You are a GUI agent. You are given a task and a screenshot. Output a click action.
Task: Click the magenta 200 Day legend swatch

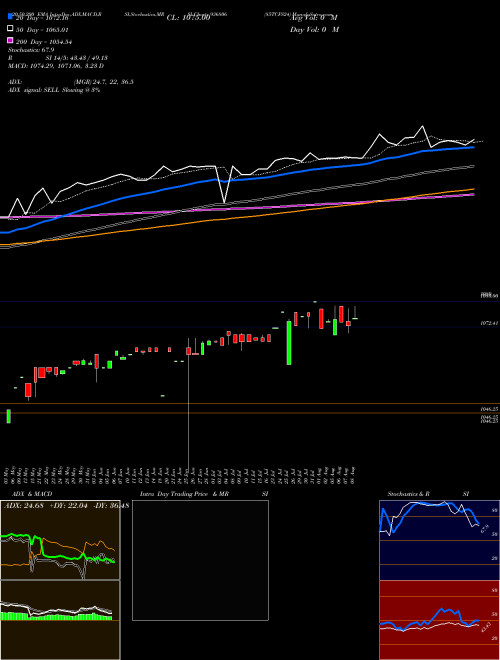[x=11, y=40]
